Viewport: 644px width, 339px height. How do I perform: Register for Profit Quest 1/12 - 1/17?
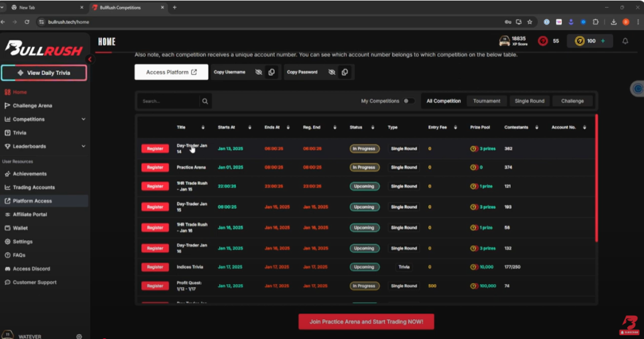[155, 286]
